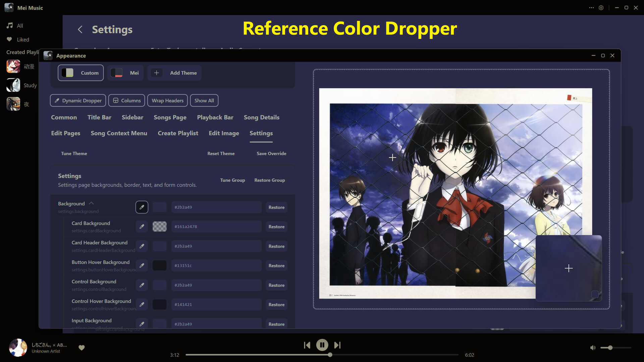644x362 pixels.
Task: Click Save Override button
Action: (x=271, y=154)
